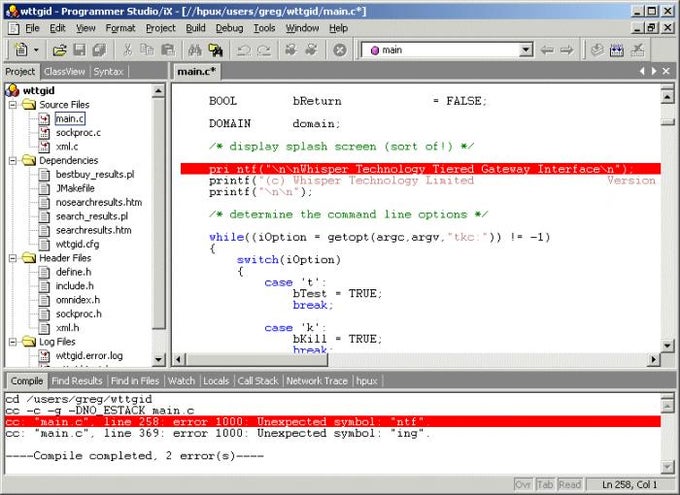
Task: Click project tree scroll down arrow
Action: pos(158,360)
